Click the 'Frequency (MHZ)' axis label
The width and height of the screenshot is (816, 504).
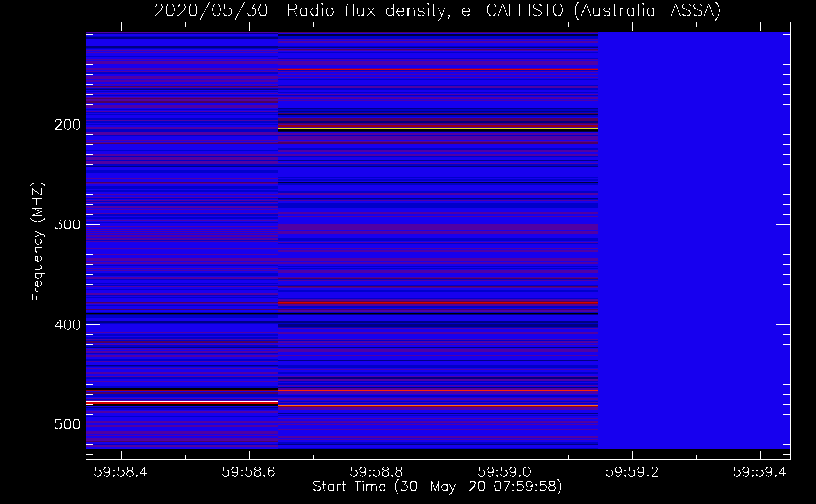(38, 241)
